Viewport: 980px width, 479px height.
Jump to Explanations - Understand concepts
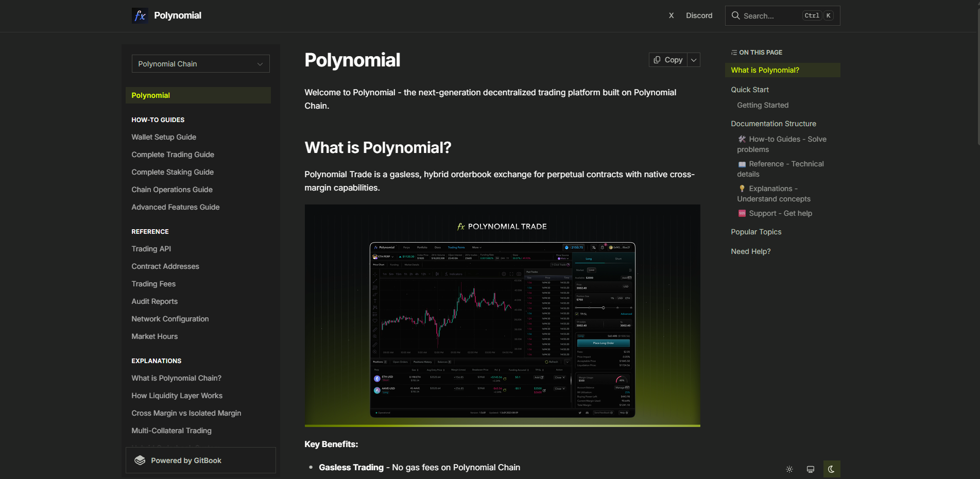(773, 194)
